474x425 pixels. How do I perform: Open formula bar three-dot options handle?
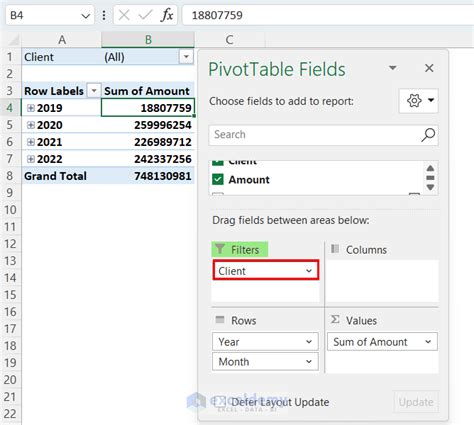point(104,15)
